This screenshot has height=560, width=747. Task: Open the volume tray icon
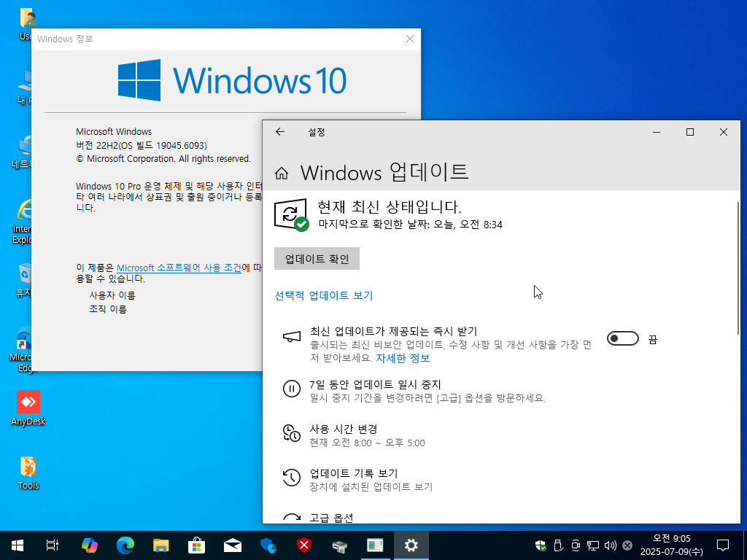pos(611,545)
